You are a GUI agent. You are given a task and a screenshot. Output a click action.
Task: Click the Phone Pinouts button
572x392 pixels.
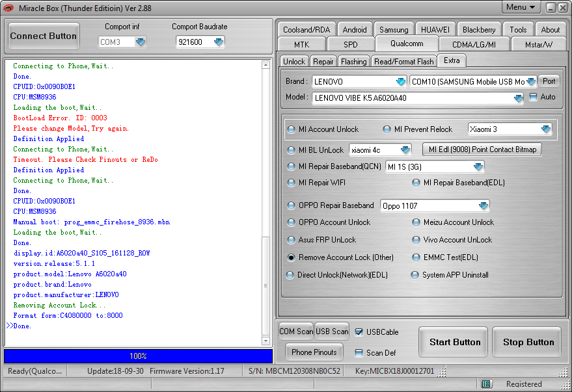(314, 352)
